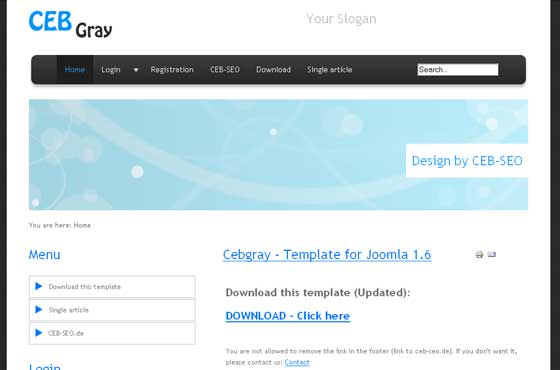Focus the Search input field
Viewport: 560px width, 370px height.
[458, 70]
